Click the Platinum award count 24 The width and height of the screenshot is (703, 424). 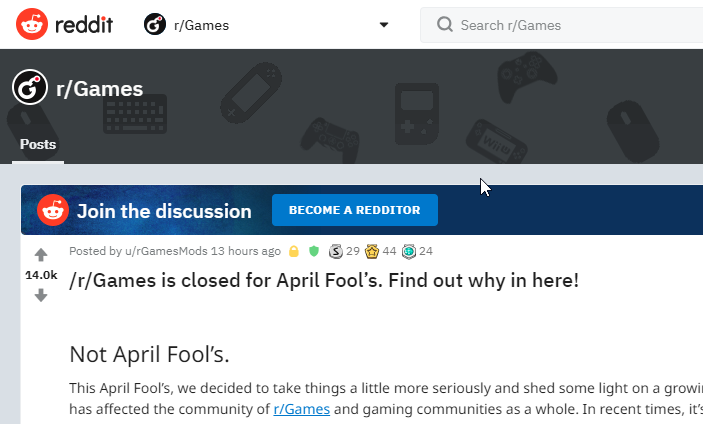426,251
